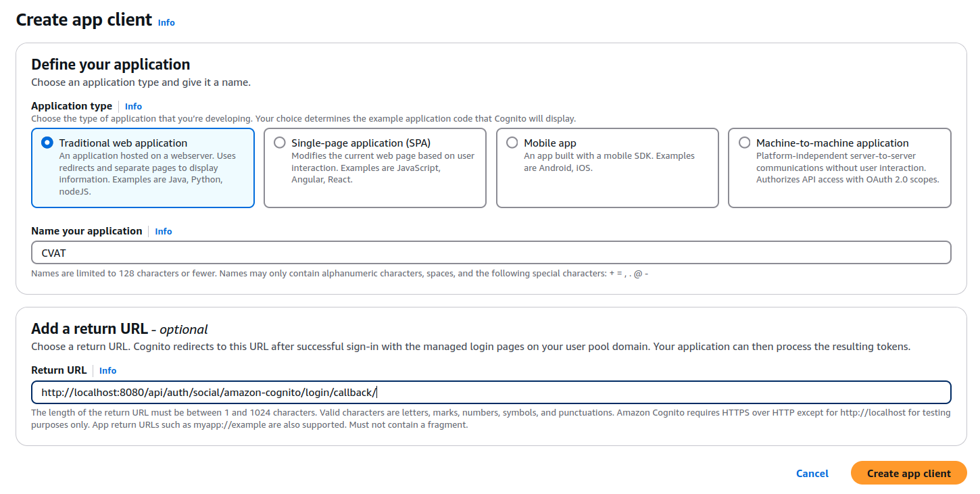Viewport: 980px width, 494px height.
Task: Open the Return URL Info link
Action: tap(107, 370)
